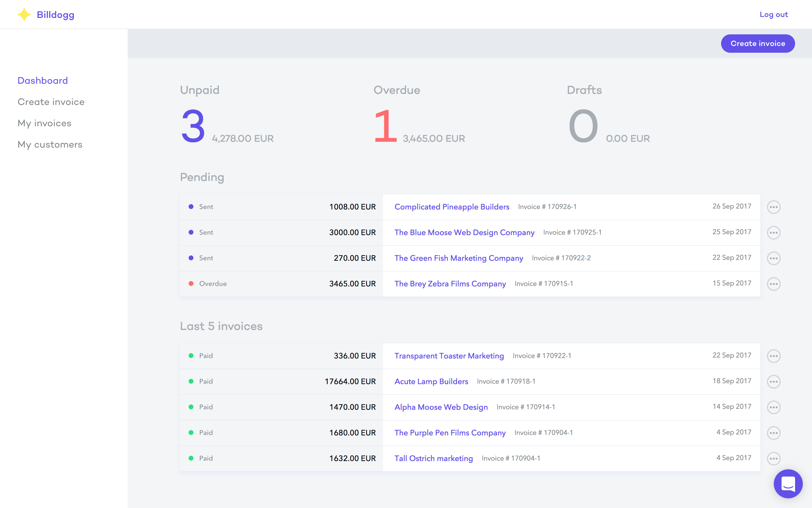Open The Green Fish Marketing Company link
The width and height of the screenshot is (812, 508).
pos(458,258)
